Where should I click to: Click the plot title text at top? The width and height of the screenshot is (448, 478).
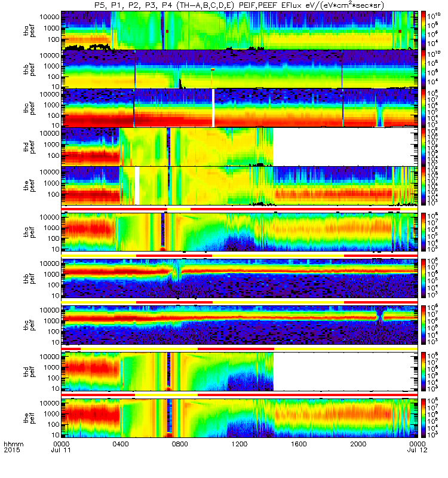[239, 5]
